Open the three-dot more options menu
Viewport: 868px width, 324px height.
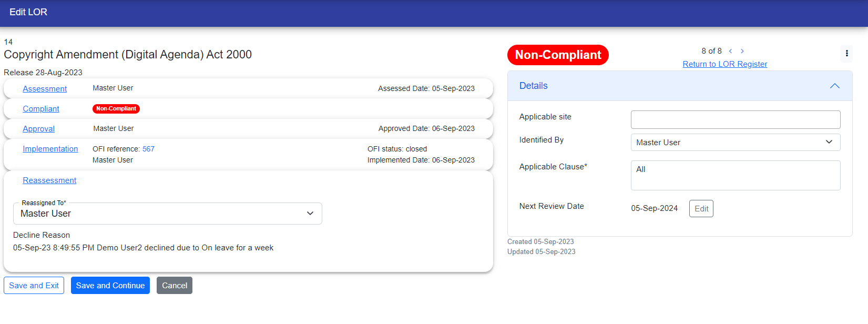point(846,53)
